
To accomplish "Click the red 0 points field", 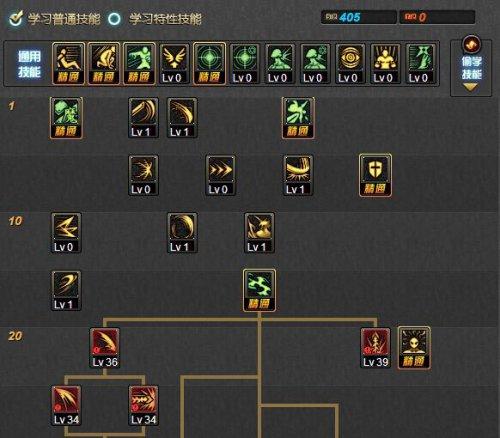I will [437, 17].
